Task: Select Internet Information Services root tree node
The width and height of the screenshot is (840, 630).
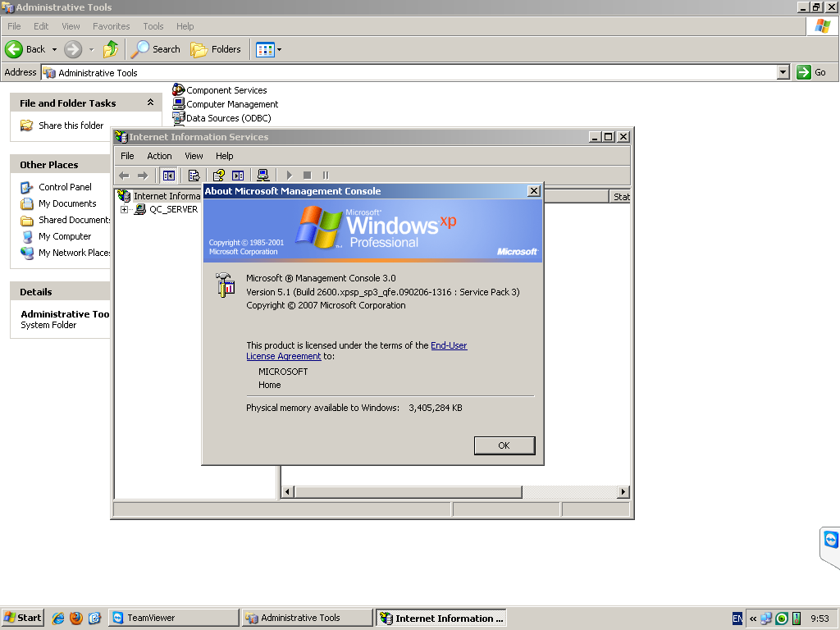Action: [160, 196]
